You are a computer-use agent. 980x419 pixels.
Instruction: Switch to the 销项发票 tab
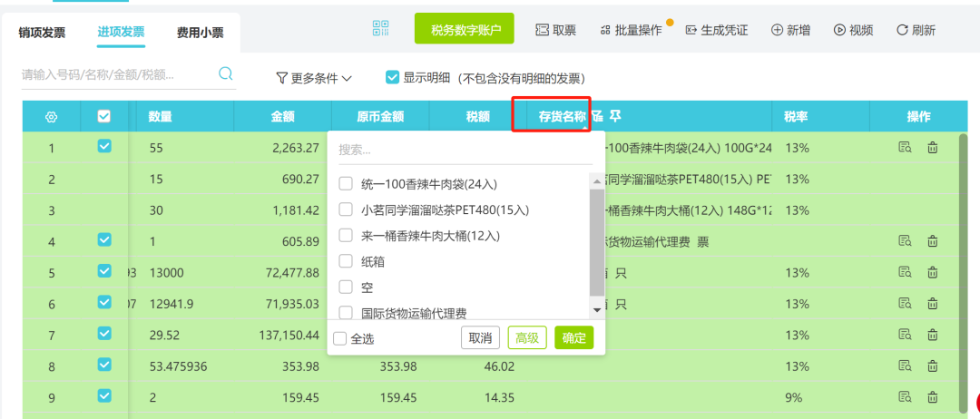(x=42, y=33)
